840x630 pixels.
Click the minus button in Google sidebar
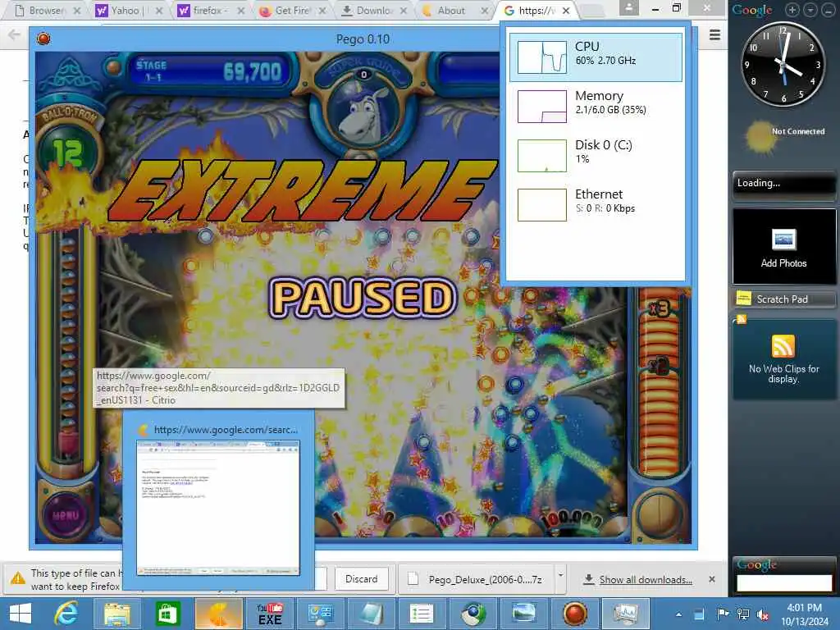coord(828,10)
